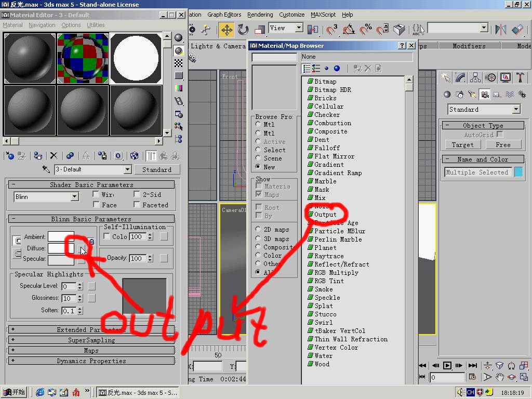Click the Free camera button
Viewport: 532px width, 399px height.
click(x=503, y=145)
